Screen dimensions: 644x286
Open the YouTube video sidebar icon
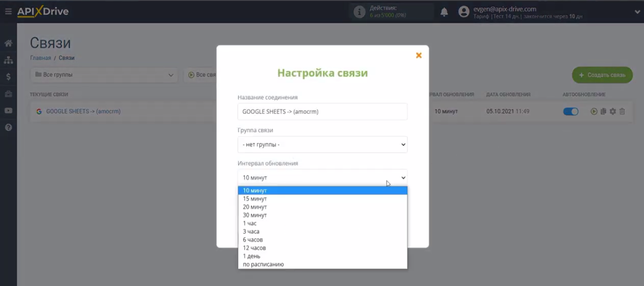8,110
